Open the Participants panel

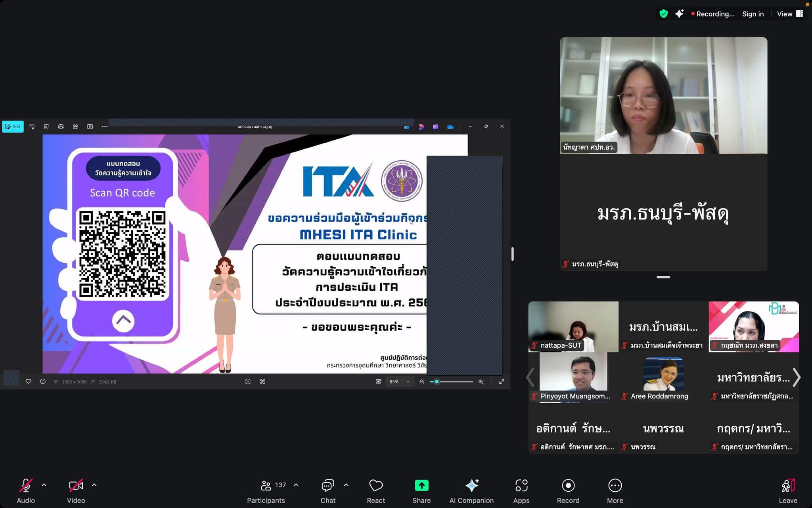click(x=266, y=491)
